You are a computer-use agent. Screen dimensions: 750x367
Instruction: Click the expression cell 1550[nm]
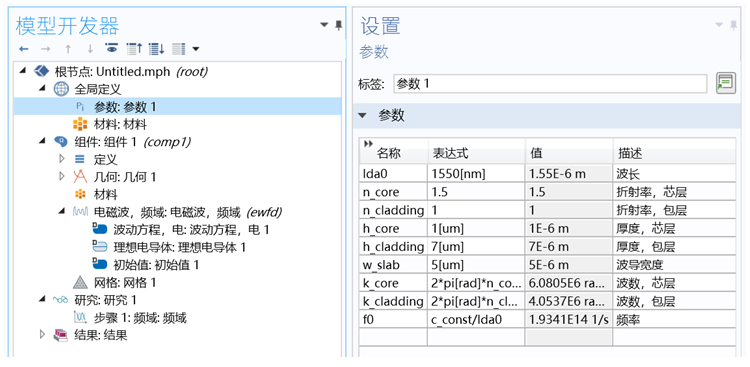pos(476,174)
